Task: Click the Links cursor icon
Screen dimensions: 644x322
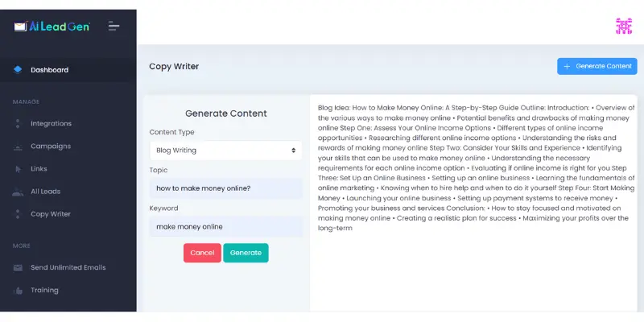Action: click(x=18, y=169)
